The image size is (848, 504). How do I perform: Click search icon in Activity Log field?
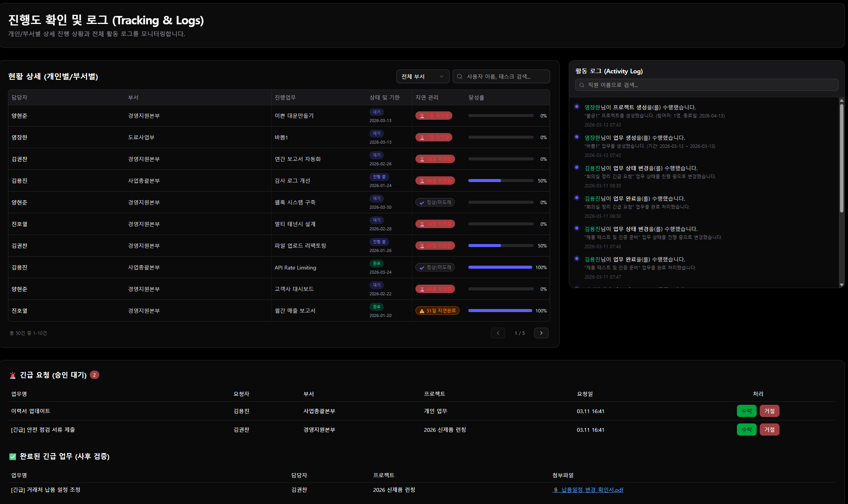(x=582, y=85)
